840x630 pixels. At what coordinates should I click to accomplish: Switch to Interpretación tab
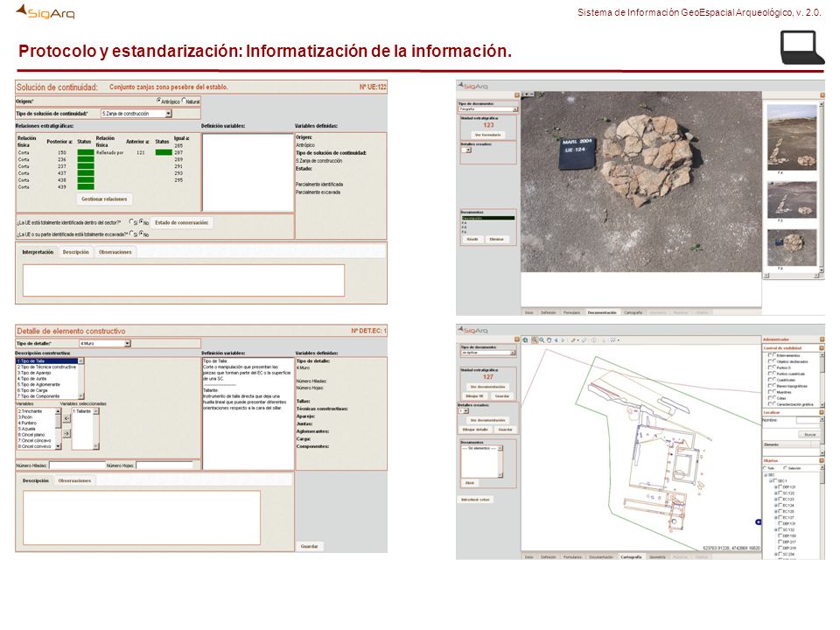[38, 252]
